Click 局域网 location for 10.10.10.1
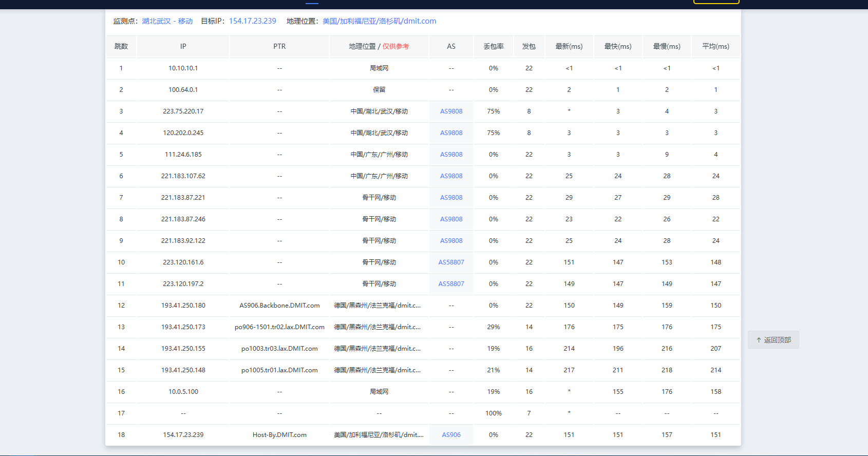Viewport: 868px width, 456px height. click(379, 68)
